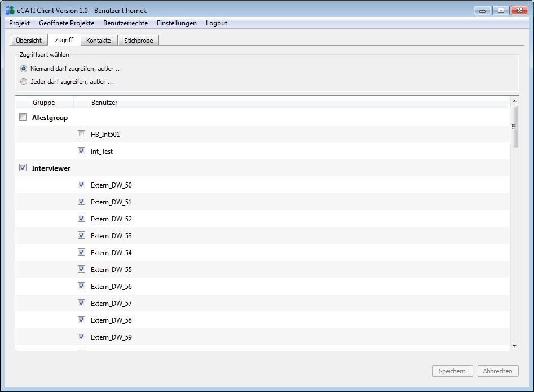Select 'Niemand darf zugreifen' radio option
The width and height of the screenshot is (534, 392).
(24, 69)
